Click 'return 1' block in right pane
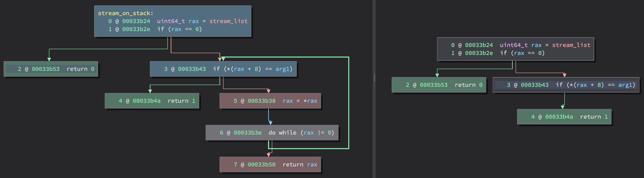 (564, 117)
